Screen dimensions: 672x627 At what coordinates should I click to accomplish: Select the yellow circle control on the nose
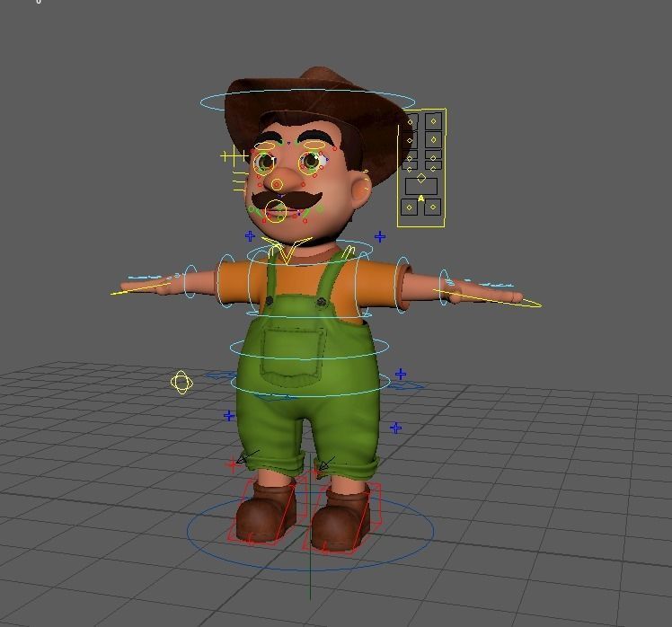tap(277, 185)
